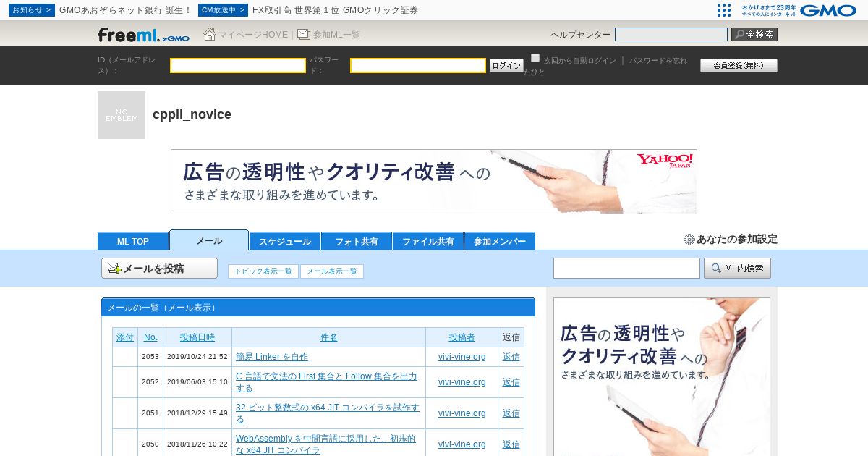Open the ML TOP tab
Screen dimensions: 868x456
coord(133,241)
